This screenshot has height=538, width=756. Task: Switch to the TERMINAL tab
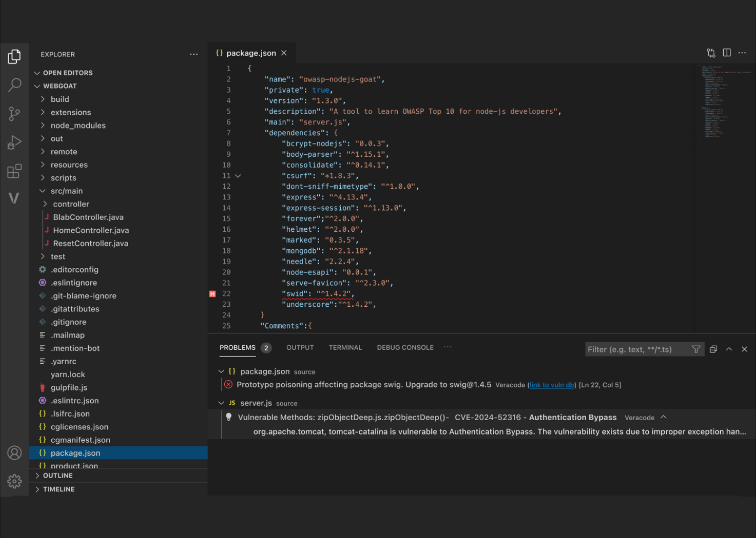point(345,348)
